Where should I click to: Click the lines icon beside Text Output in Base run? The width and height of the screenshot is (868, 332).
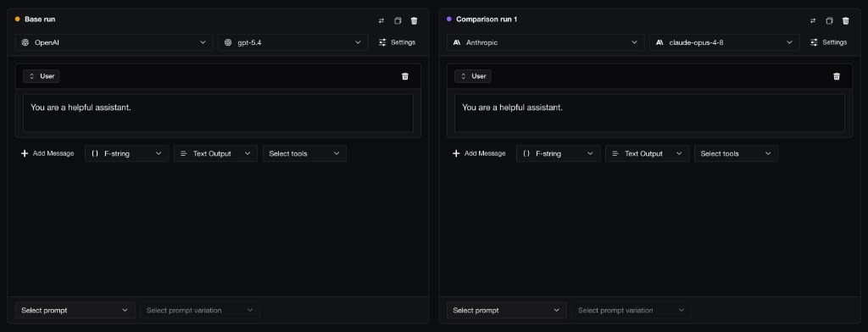pos(184,154)
